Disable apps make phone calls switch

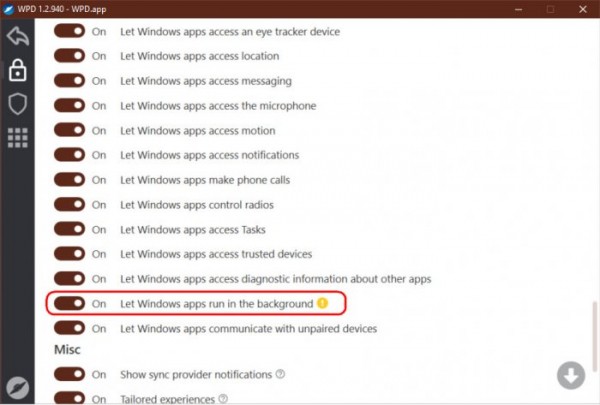click(69, 179)
